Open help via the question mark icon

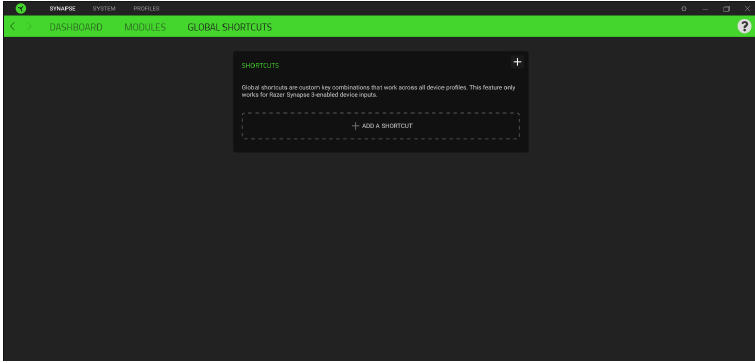point(744,26)
